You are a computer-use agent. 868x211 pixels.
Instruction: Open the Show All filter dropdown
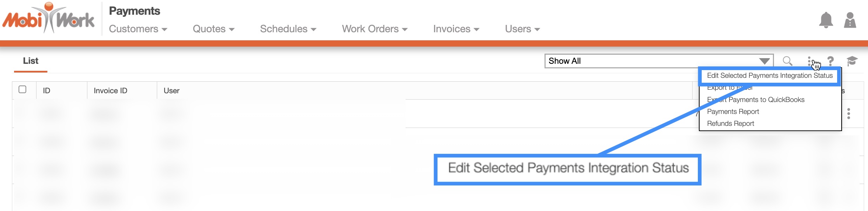[x=659, y=61]
